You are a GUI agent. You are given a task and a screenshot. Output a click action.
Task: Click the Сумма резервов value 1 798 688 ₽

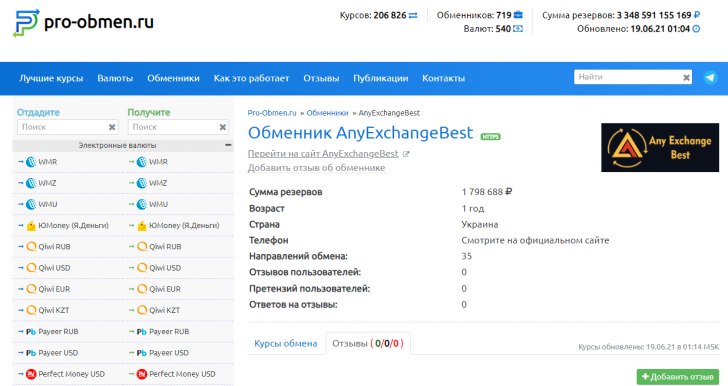click(487, 192)
